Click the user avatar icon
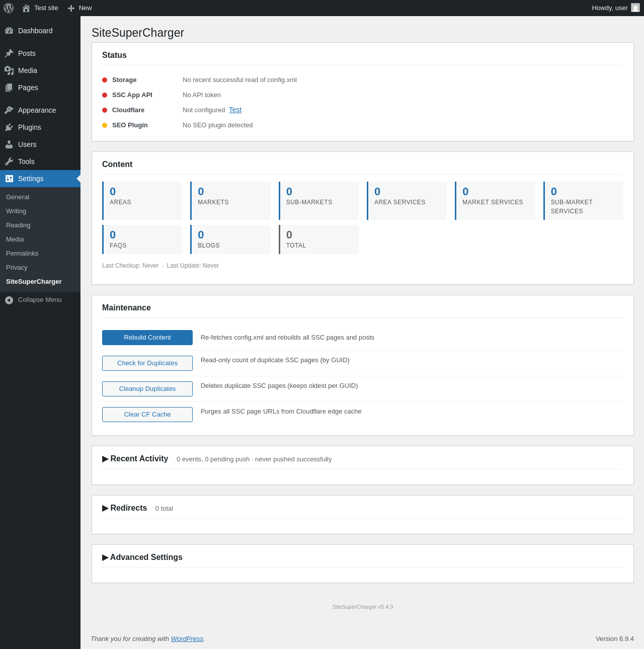Image resolution: width=644 pixels, height=649 pixels. point(635,8)
